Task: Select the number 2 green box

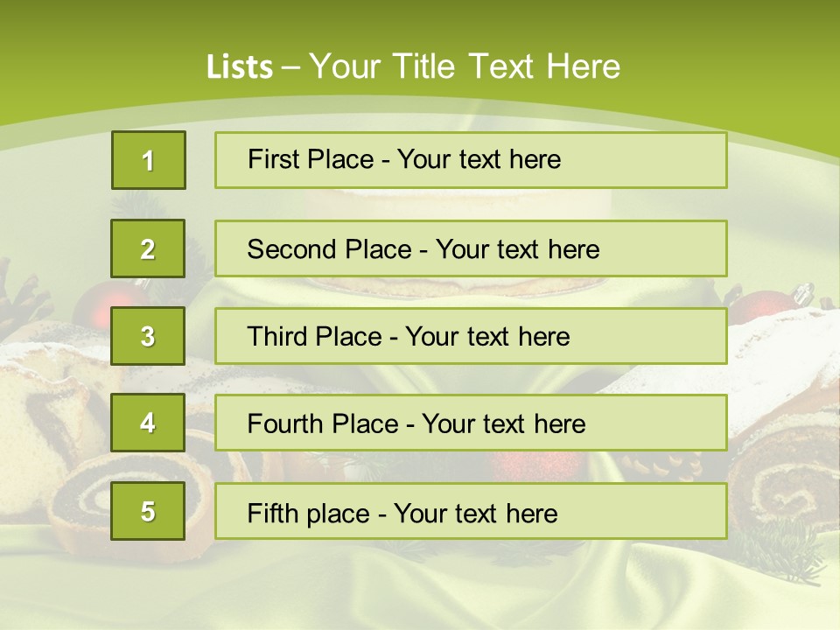Action: click(148, 248)
